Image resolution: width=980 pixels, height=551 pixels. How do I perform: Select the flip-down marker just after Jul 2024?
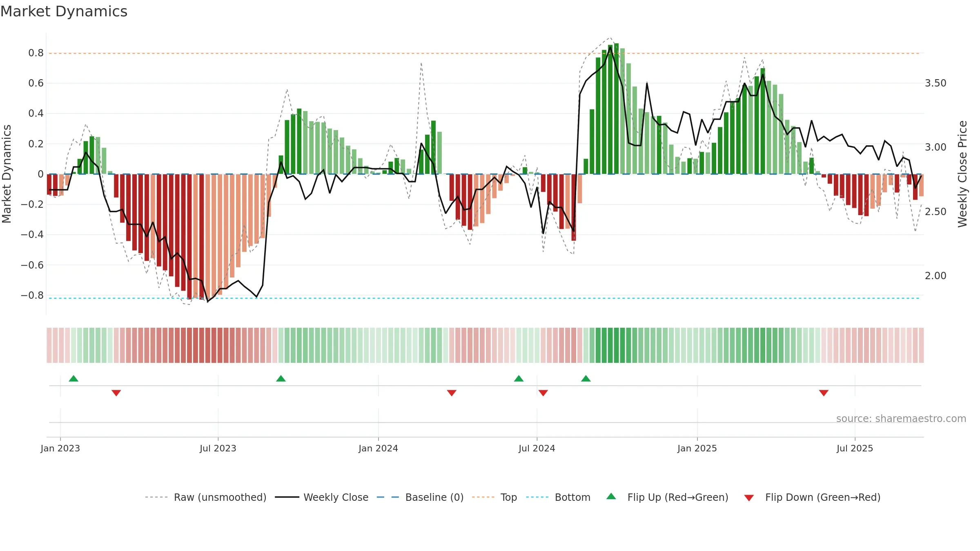(543, 393)
